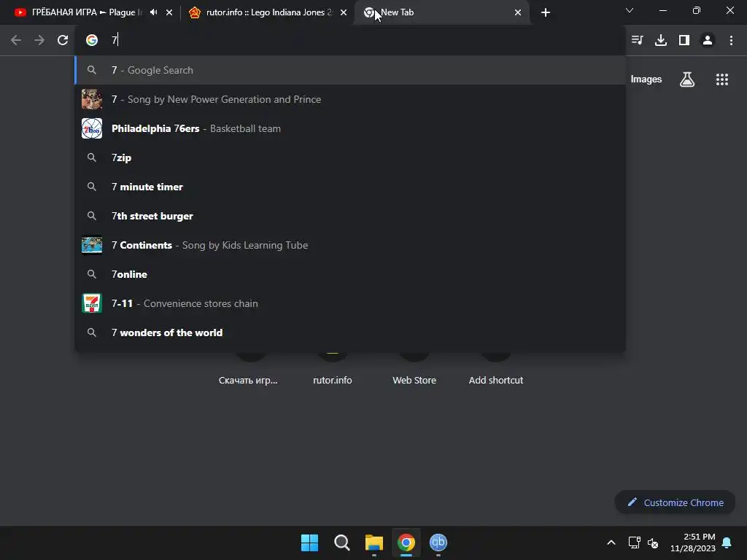Open the Downloads icon in toolbar
Screen dimensions: 747x560
661,41
